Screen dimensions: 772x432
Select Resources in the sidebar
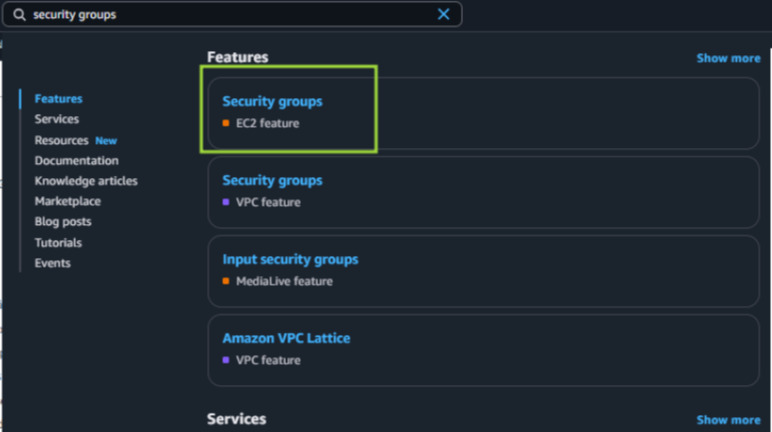[61, 140]
